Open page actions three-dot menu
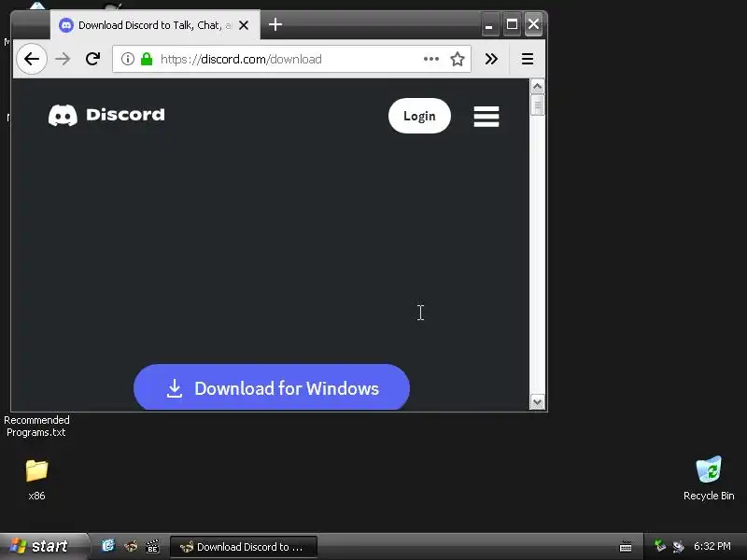Viewport: 747px width, 560px height. point(431,59)
